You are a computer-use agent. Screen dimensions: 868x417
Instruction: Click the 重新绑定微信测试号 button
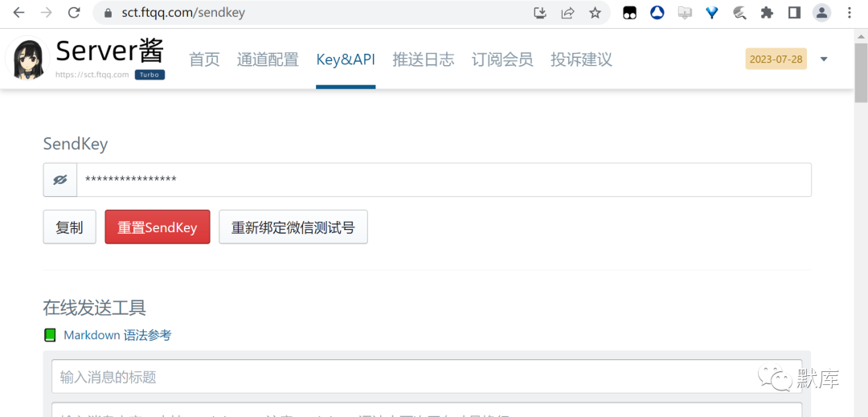[293, 227]
